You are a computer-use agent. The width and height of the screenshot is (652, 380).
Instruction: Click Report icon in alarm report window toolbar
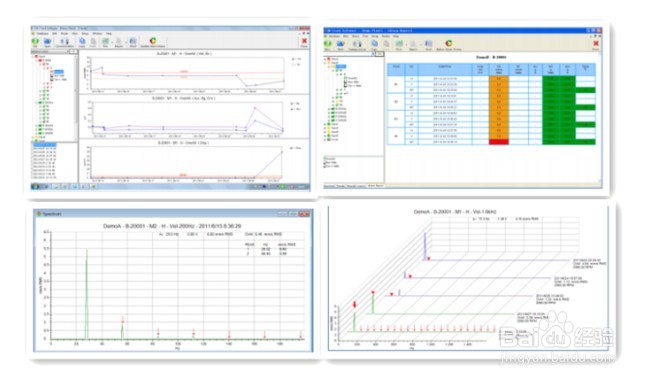tap(413, 44)
